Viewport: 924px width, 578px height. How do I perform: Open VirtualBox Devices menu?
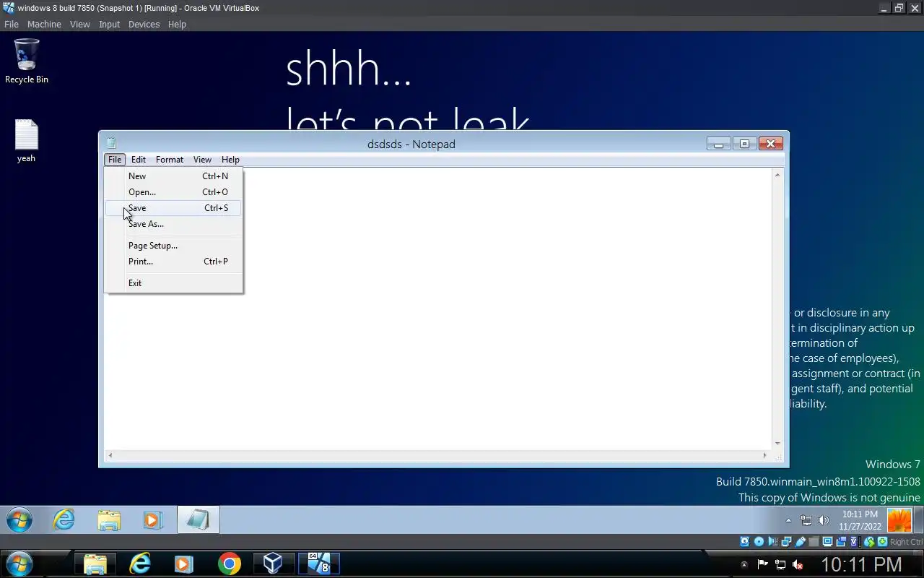[144, 24]
